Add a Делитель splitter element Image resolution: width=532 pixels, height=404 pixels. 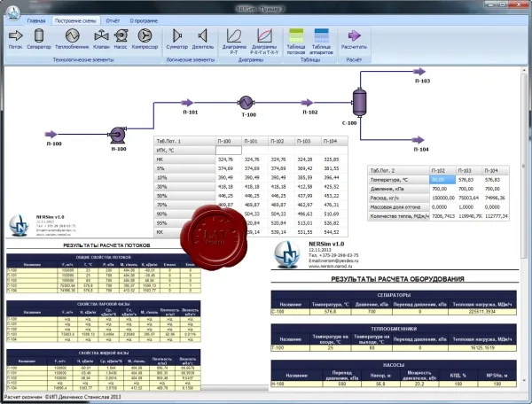202,39
